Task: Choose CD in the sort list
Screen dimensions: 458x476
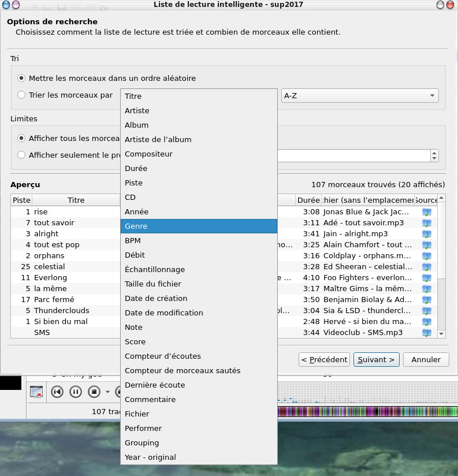Action: (199, 197)
